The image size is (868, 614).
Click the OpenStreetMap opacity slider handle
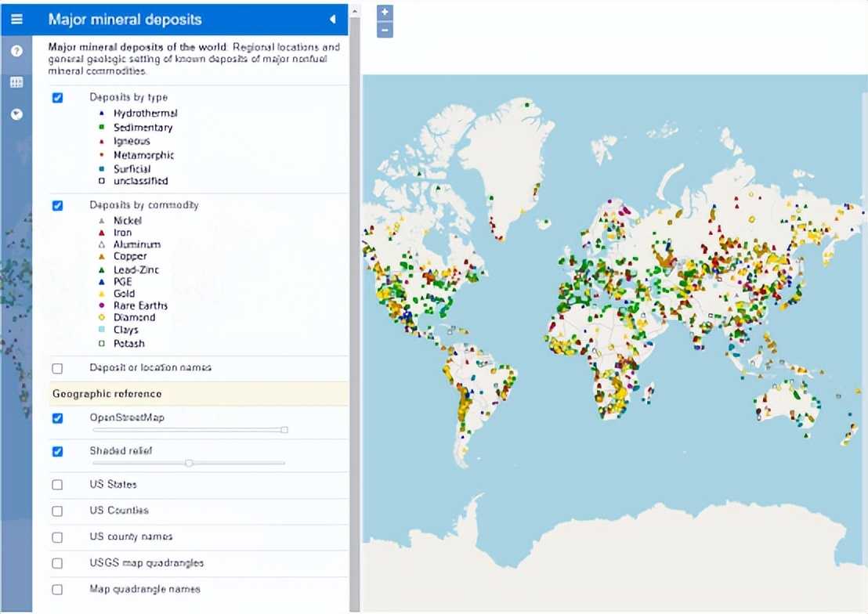(284, 430)
